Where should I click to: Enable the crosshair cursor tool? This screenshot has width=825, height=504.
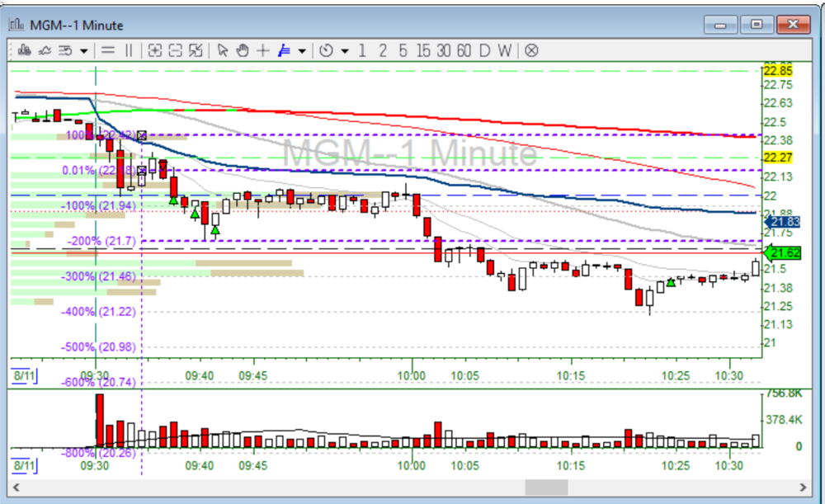pos(263,50)
